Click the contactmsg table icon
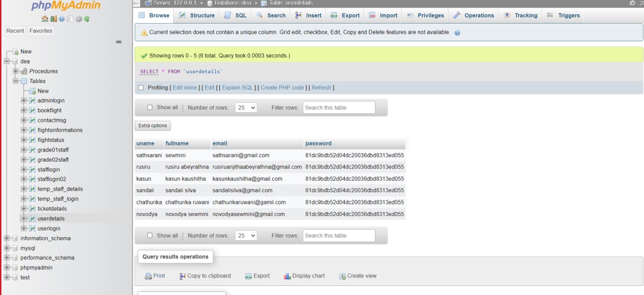 [x=32, y=120]
